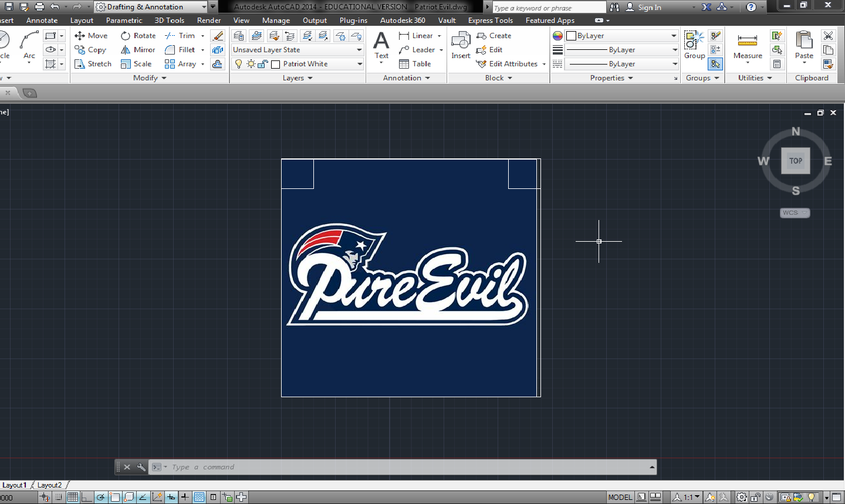Toggle Object Snap in status bar
Viewport: 845px width, 504px height.
coord(115,498)
